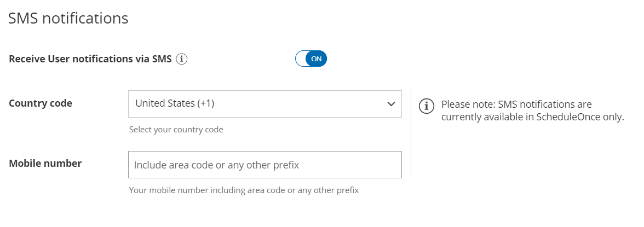
Task: Click the info icon beside Receive User notifications
Action: (x=182, y=59)
